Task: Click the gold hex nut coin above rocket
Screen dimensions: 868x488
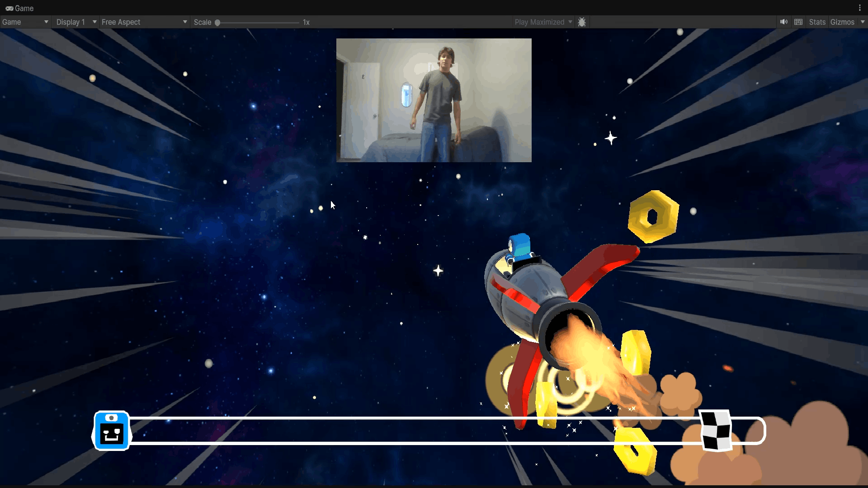Action: (653, 216)
